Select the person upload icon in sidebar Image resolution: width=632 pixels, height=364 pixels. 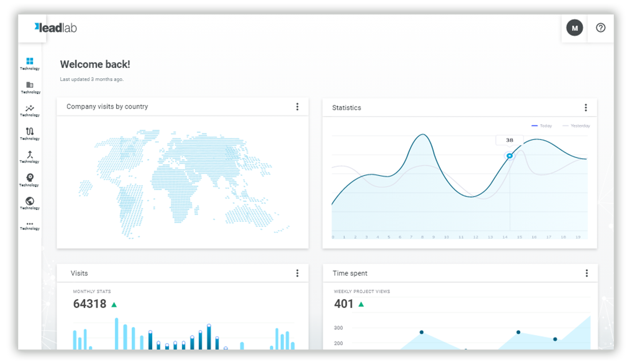[x=29, y=154]
